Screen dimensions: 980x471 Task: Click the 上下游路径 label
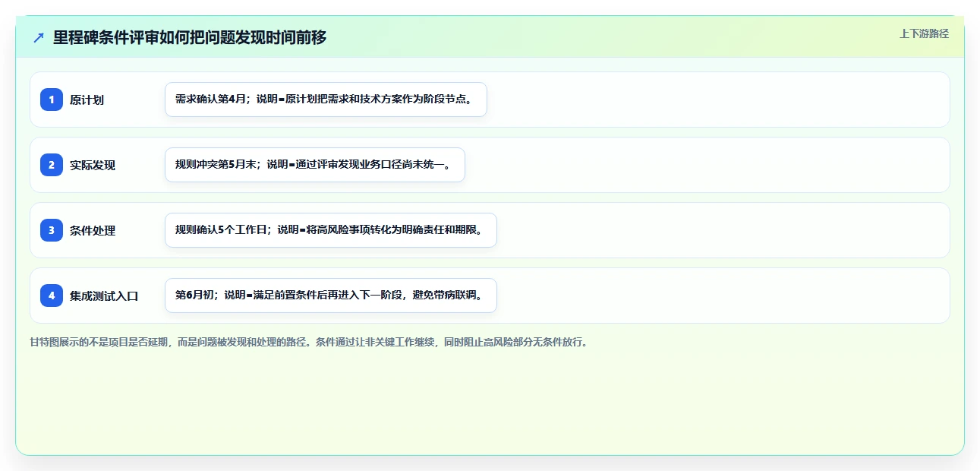pyautogui.click(x=924, y=33)
